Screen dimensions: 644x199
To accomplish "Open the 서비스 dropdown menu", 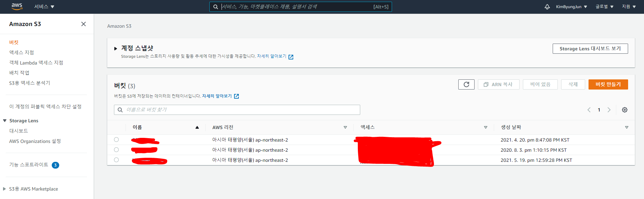I will 44,7.
